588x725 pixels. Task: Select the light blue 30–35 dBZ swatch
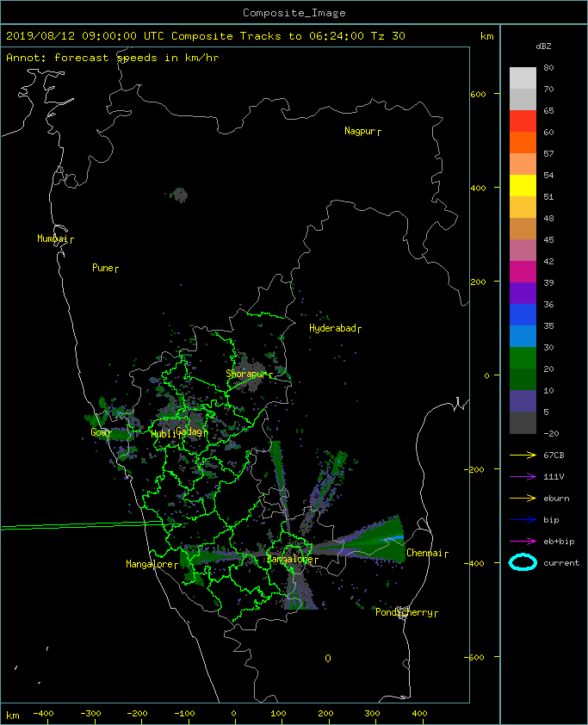pyautogui.click(x=523, y=336)
